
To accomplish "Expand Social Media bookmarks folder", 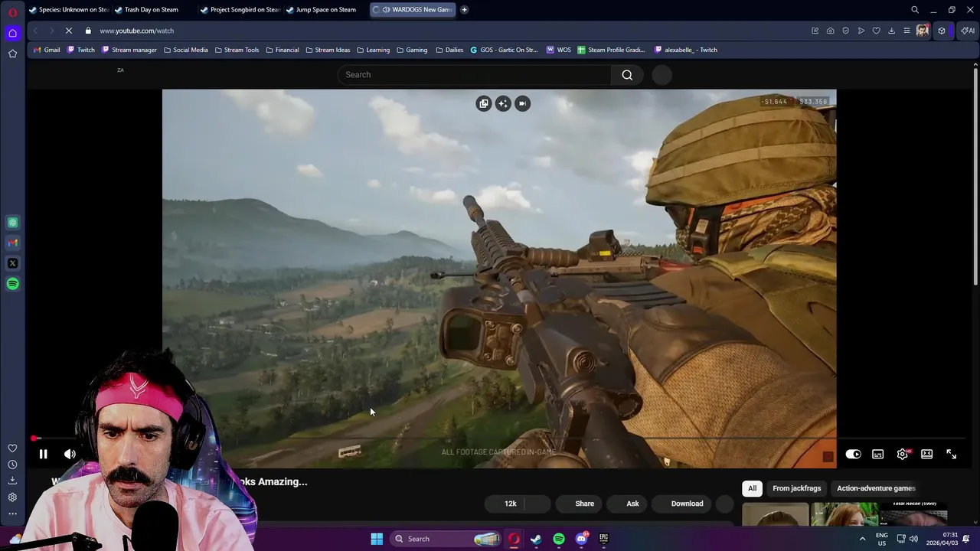I will (x=185, y=50).
